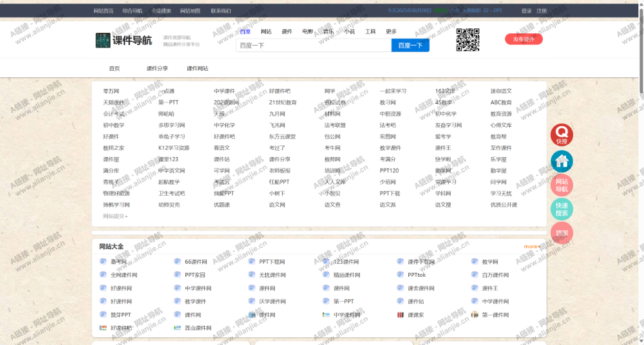Select the 音乐 search tab

pyautogui.click(x=328, y=31)
